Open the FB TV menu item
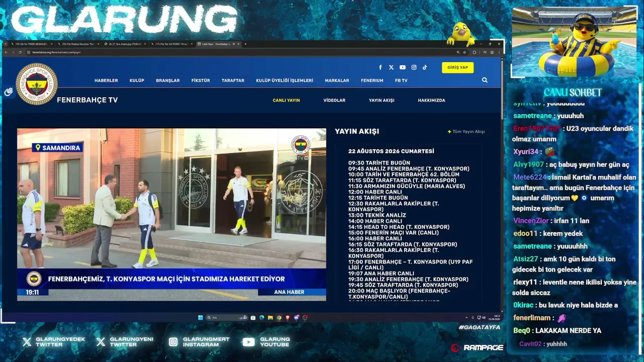This screenshot has width=644, height=362. [x=401, y=80]
